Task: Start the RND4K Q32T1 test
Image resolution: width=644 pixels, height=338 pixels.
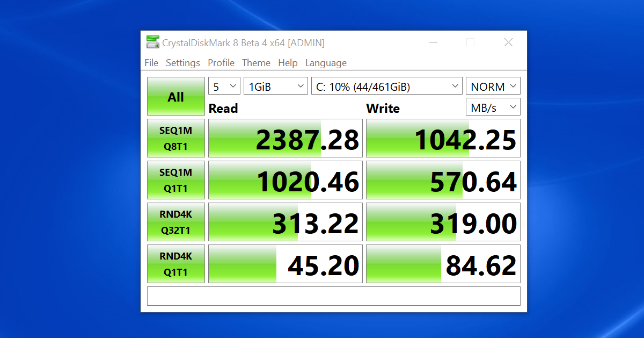Action: (x=176, y=222)
